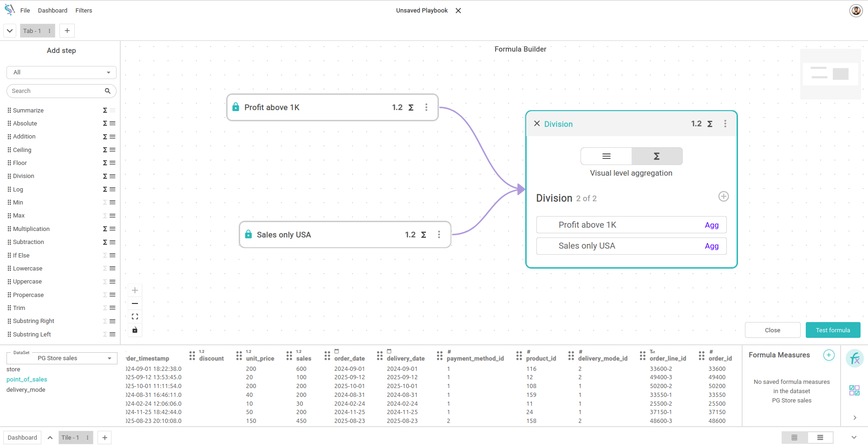Click the zoom in plus canvas control
This screenshot has width=868, height=448.
click(135, 290)
